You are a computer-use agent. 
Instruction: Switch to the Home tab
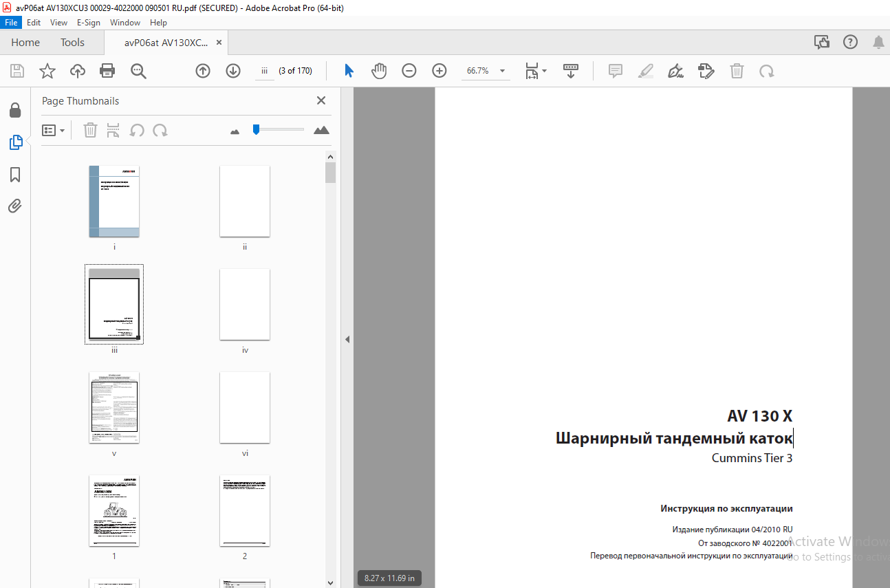coord(25,43)
